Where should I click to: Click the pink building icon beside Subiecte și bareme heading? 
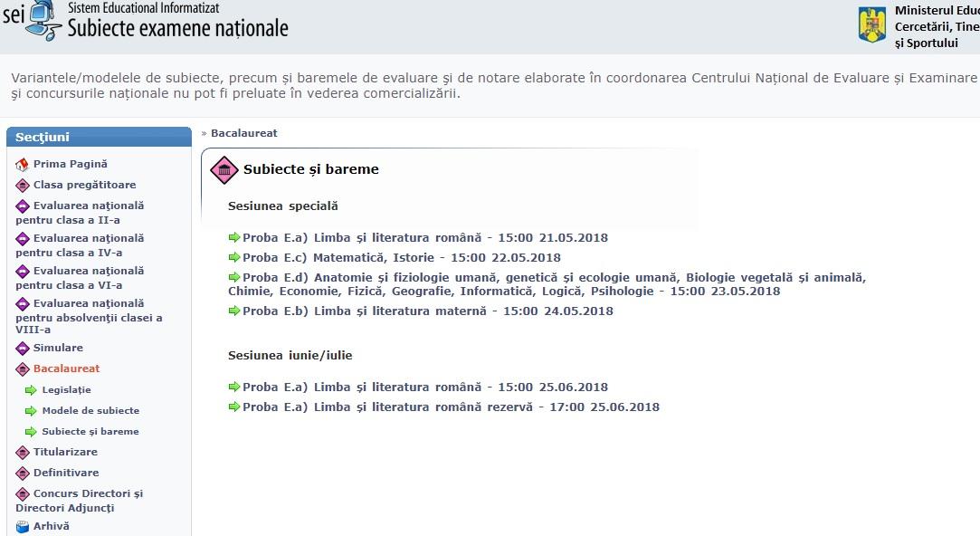point(224,170)
